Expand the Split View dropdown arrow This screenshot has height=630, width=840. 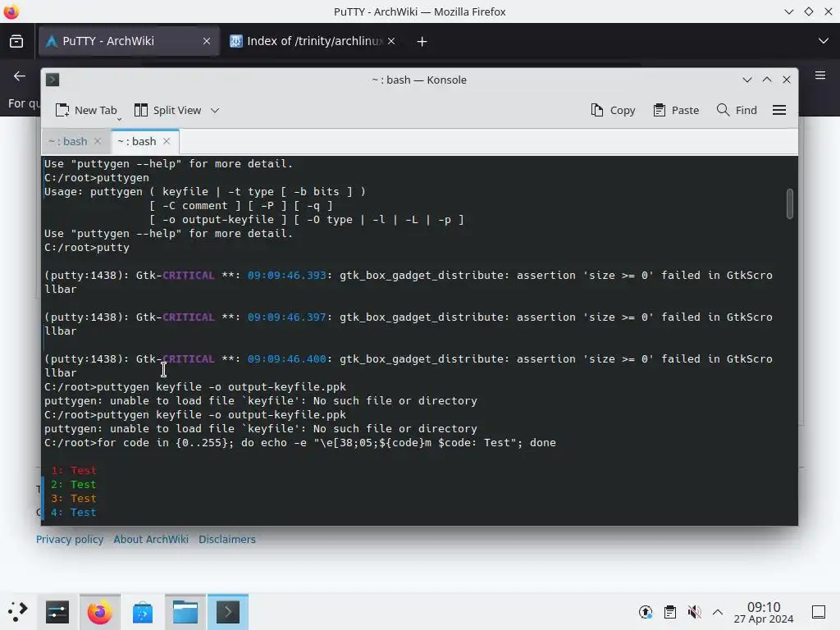(215, 111)
